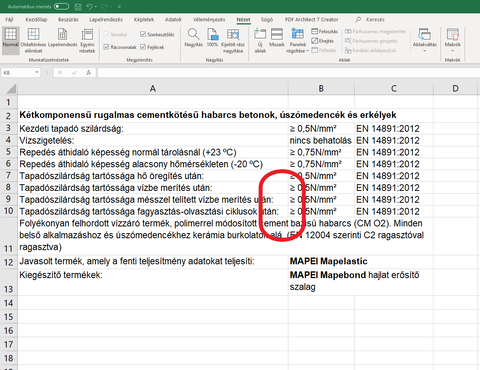Select cell 'Kiegészítő termékek:'
The height and width of the screenshot is (370, 480).
pos(153,282)
